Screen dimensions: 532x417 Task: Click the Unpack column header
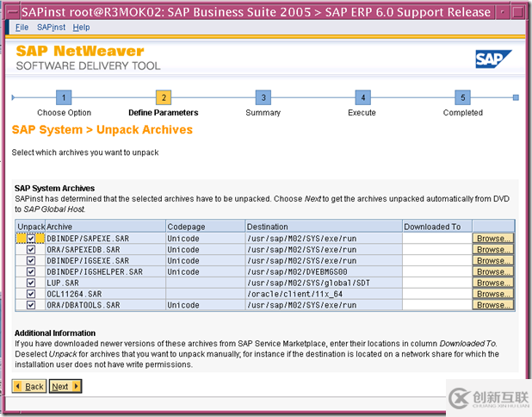[30, 227]
